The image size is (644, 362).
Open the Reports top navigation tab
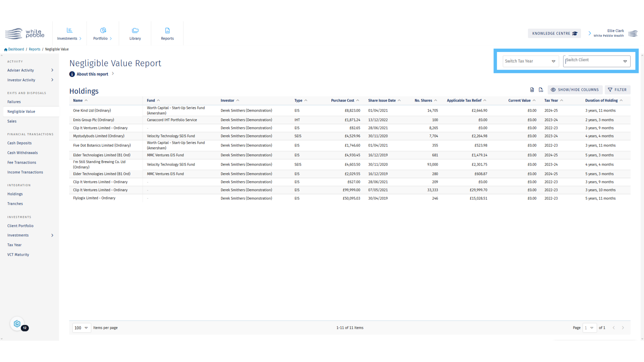point(167,34)
